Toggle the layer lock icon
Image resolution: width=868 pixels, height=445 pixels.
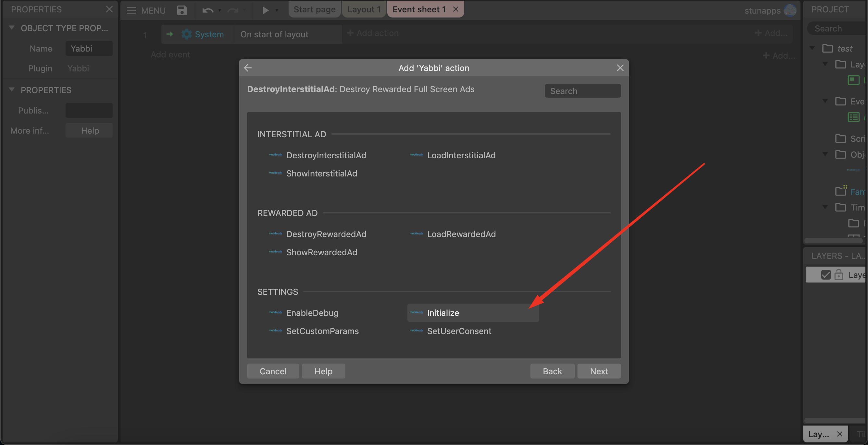click(838, 275)
